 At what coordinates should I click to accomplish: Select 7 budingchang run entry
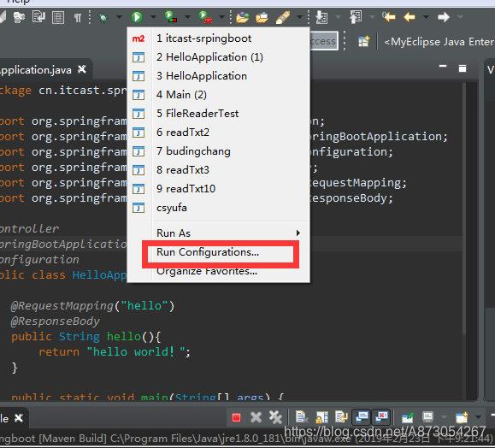(218, 151)
